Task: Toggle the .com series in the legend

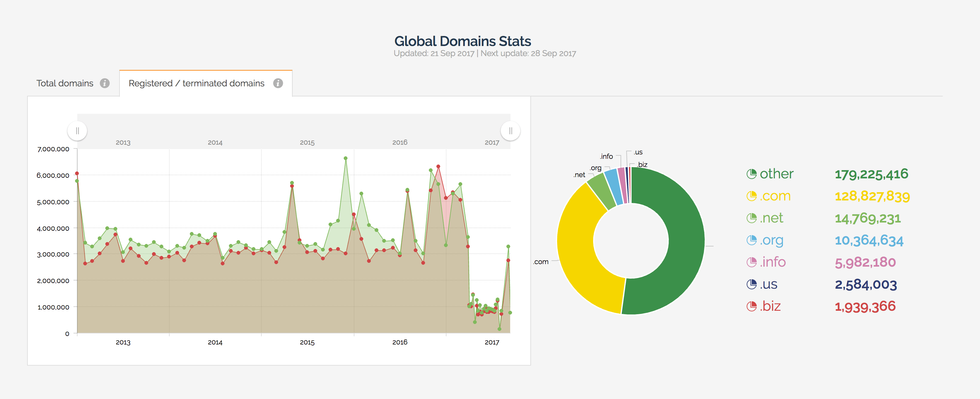Action: pyautogui.click(x=774, y=195)
